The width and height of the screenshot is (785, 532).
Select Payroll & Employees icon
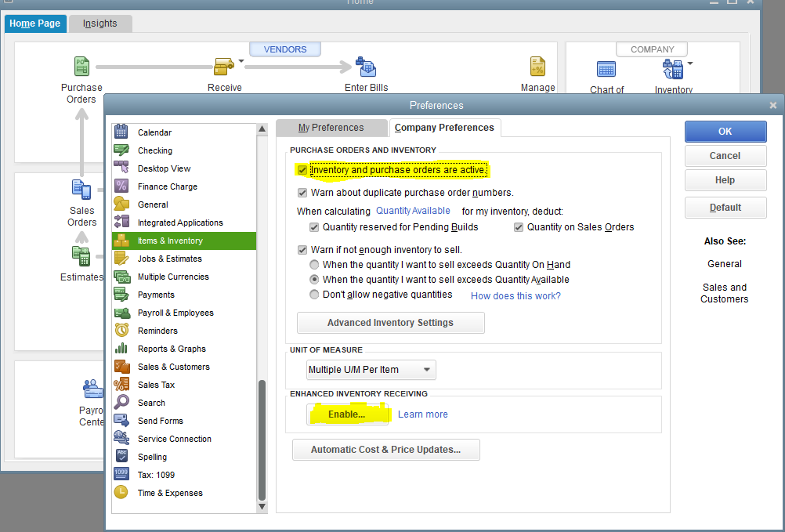click(x=122, y=313)
